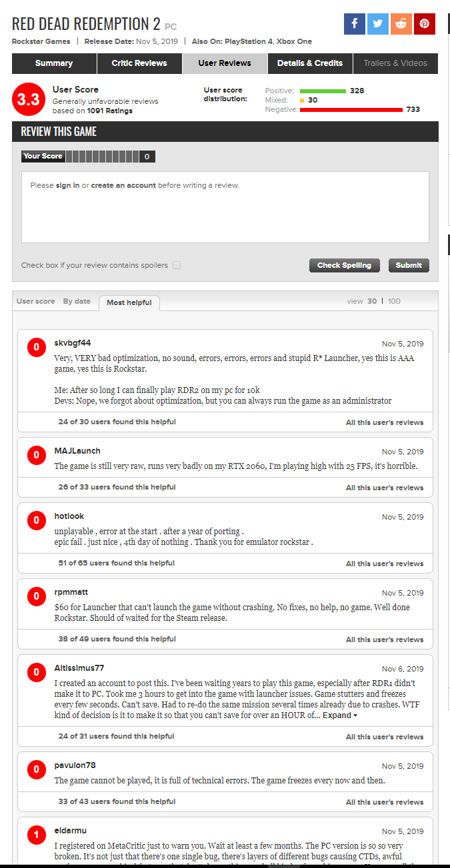View 100 reviews per page
The height and width of the screenshot is (868, 450).
394,301
